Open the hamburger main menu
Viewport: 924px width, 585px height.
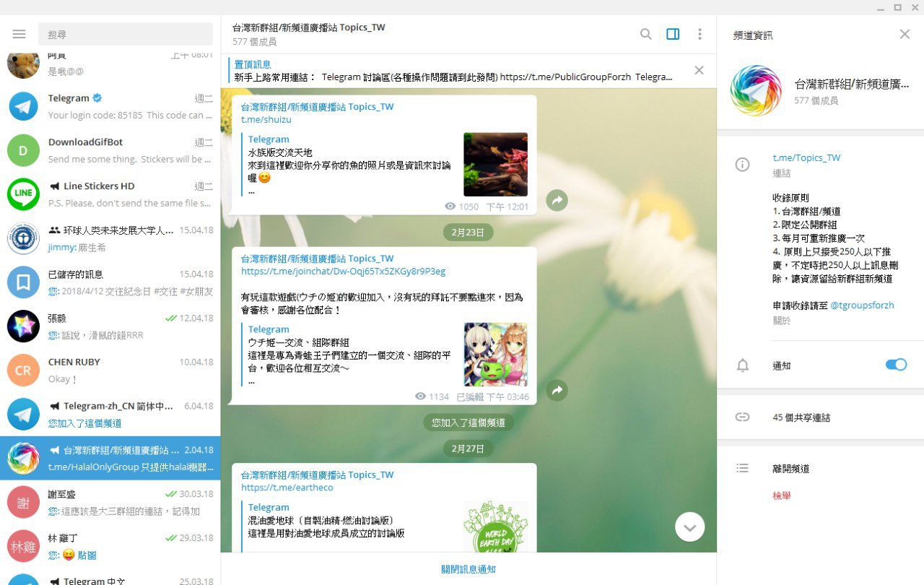pyautogui.click(x=19, y=34)
